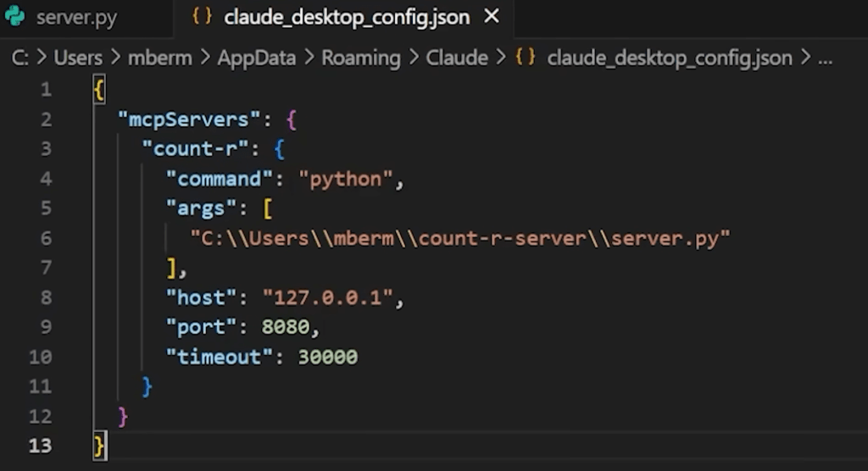Click the breadcrumb ellipsis at the end
The height and width of the screenshot is (471, 868).
pyautogui.click(x=824, y=58)
